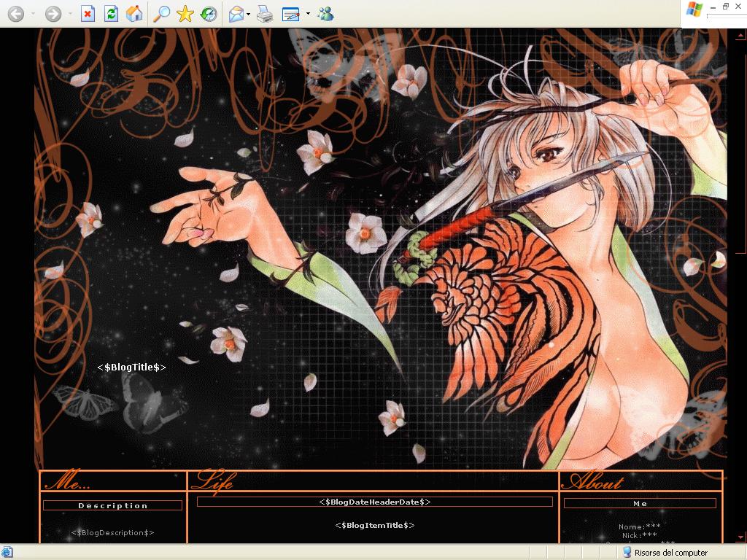The width and height of the screenshot is (747, 560).
Task: Open the Home page icon
Action: (x=134, y=14)
